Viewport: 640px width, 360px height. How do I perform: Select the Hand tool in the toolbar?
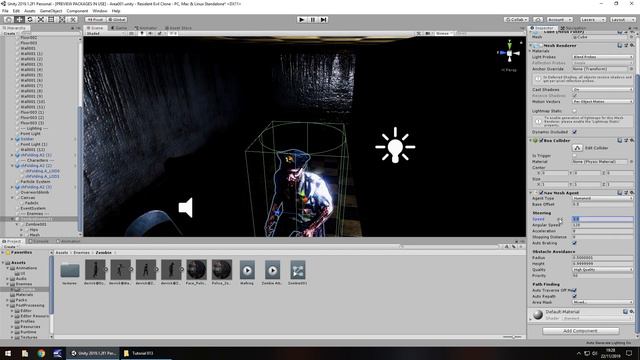tap(8, 20)
